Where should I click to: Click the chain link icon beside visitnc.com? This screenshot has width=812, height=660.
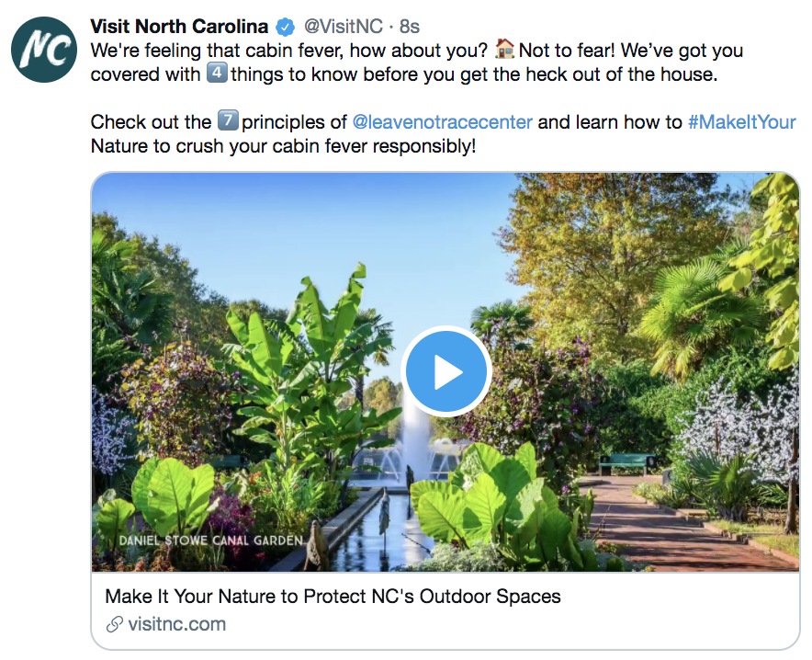coord(115,625)
